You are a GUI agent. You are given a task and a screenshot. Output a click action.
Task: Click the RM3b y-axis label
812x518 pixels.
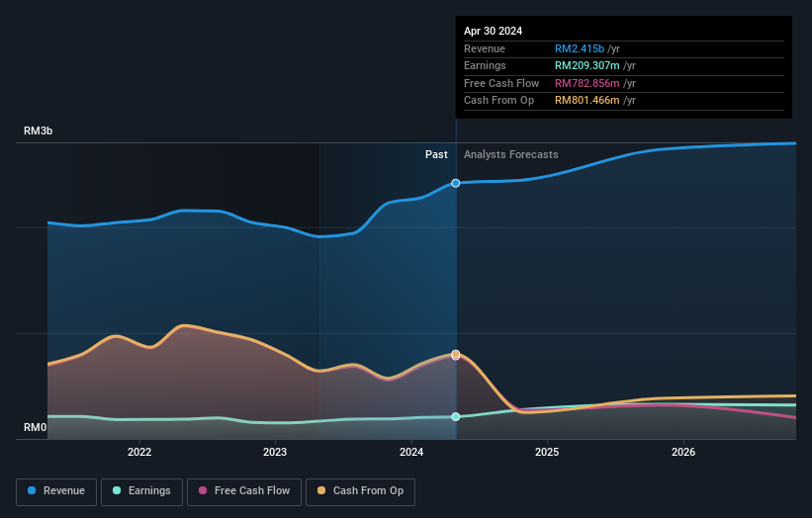click(x=38, y=130)
